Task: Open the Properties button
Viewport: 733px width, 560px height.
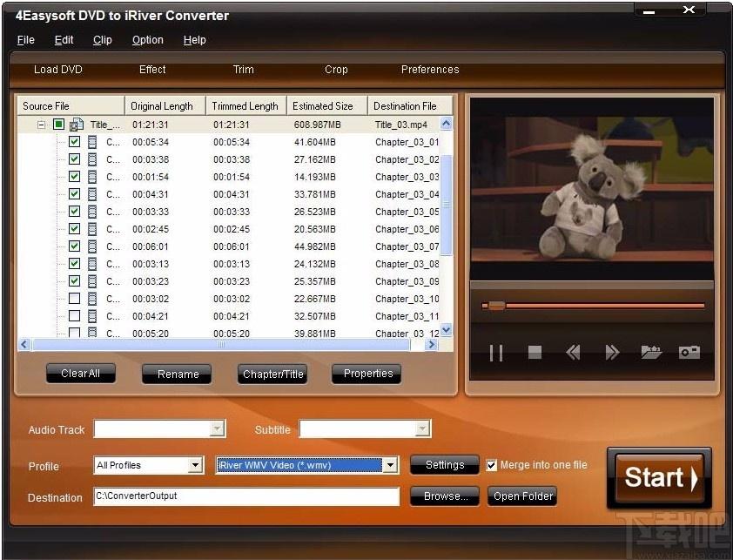Action: pyautogui.click(x=368, y=374)
